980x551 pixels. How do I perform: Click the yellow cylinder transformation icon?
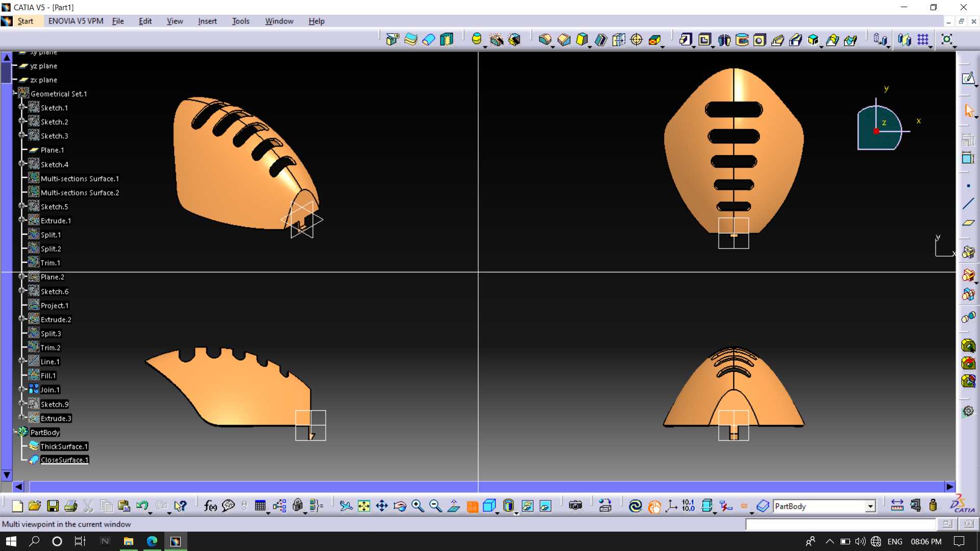476,39
